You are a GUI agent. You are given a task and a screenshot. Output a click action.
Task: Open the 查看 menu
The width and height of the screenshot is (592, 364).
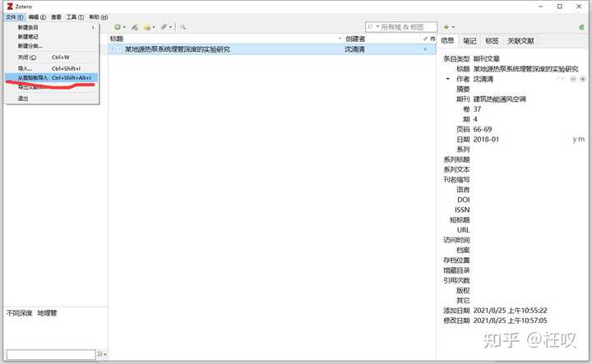[x=56, y=17]
